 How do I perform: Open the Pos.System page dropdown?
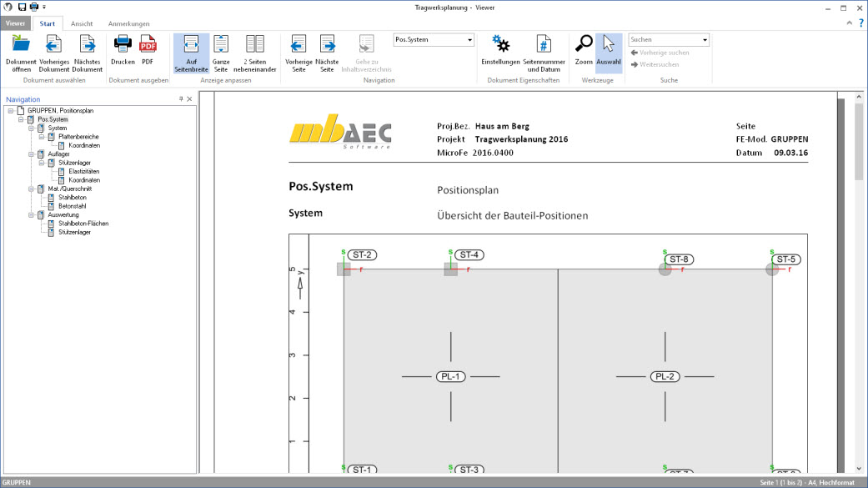[x=469, y=40]
